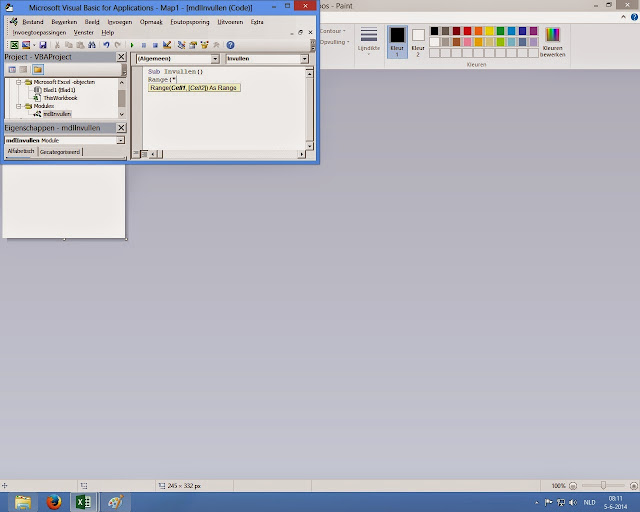The height and width of the screenshot is (512, 640).
Task: Open the Invoegtoepassingen menu
Action: click(39, 33)
